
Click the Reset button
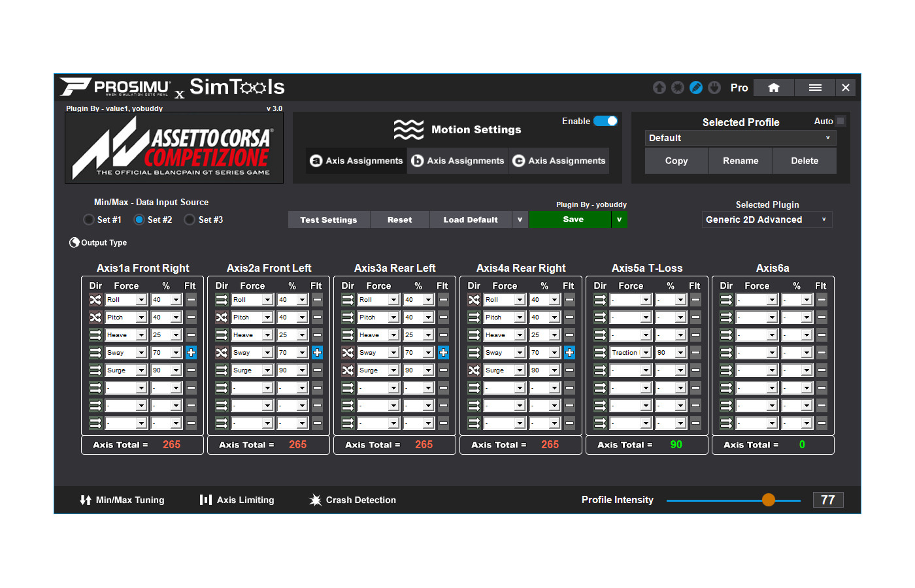[x=400, y=220]
